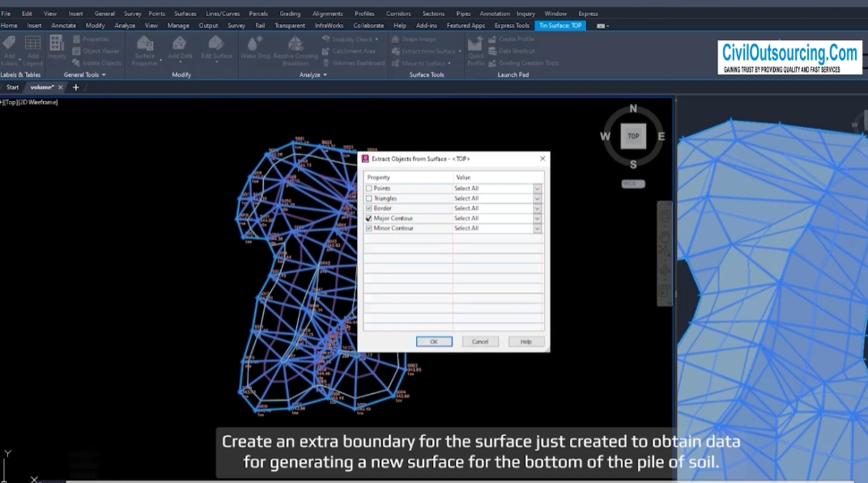
Task: Click the W compass direction on ViewCube
Action: (x=605, y=136)
